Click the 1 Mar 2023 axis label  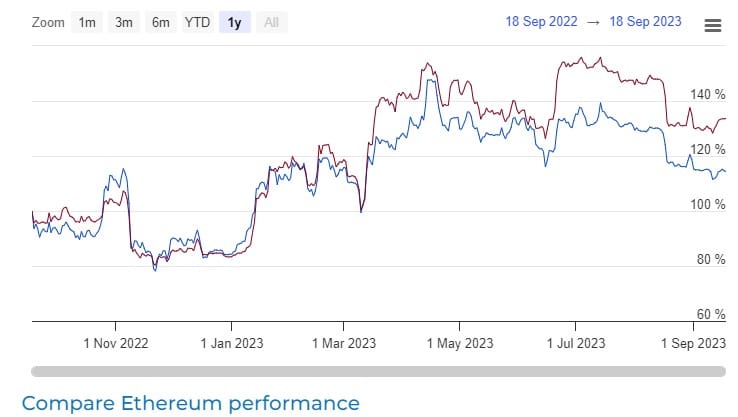[343, 343]
